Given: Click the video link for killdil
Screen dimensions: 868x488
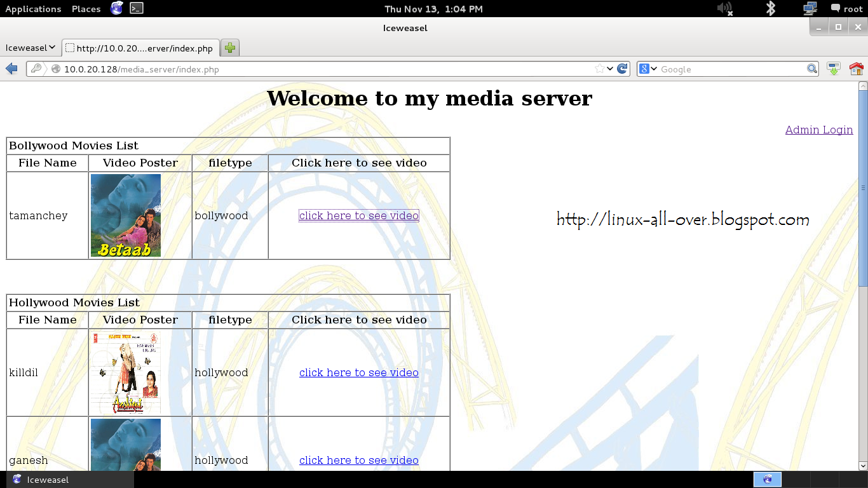Looking at the screenshot, I should pos(359,372).
